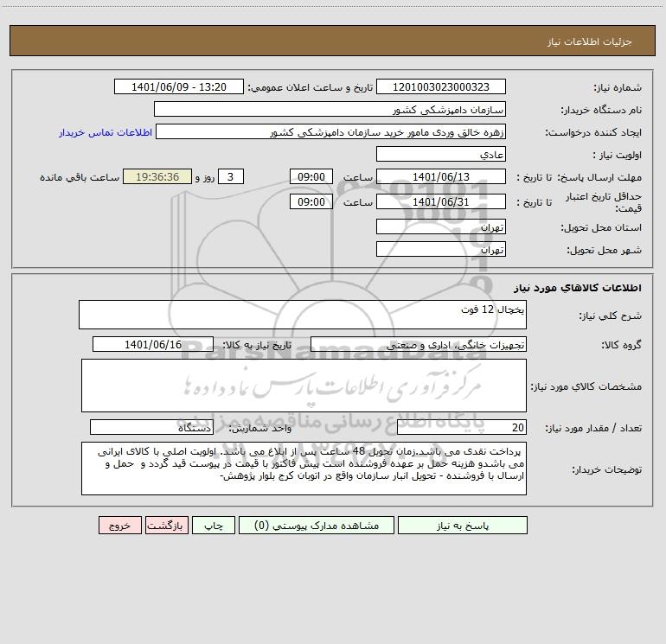Screen dimensions: 666x644
Task: Click the گروه کالا field
Action: pos(419,344)
